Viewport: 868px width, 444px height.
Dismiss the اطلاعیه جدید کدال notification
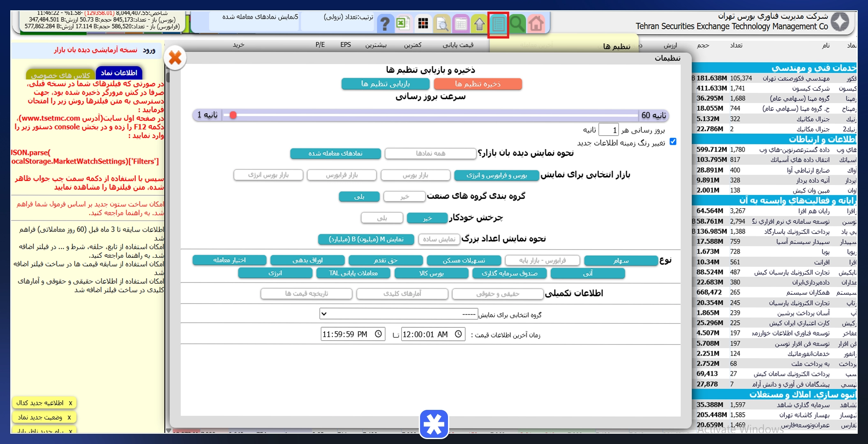pos(70,403)
